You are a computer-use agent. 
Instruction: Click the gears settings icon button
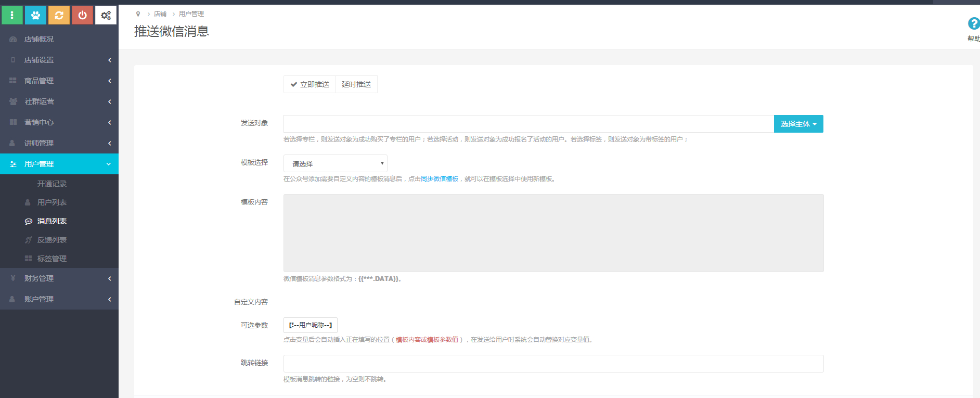[x=106, y=15]
